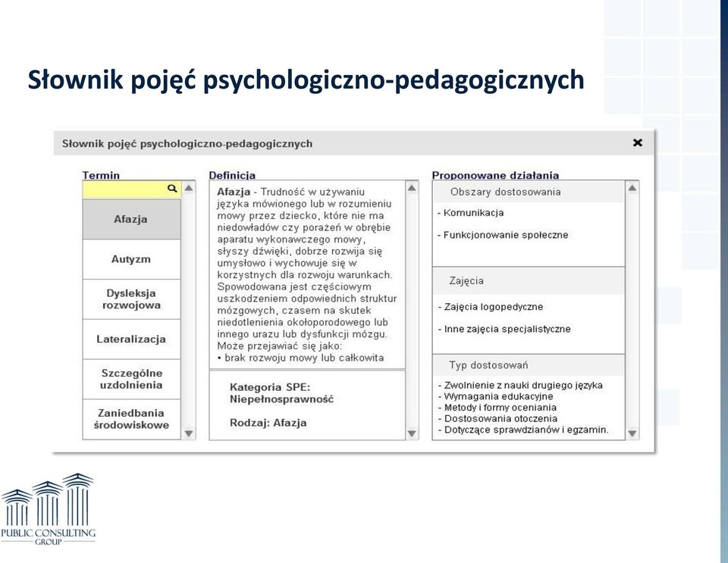Click the Definicja panel scroll-down arrow
The width and height of the screenshot is (728, 563).
pyautogui.click(x=412, y=433)
